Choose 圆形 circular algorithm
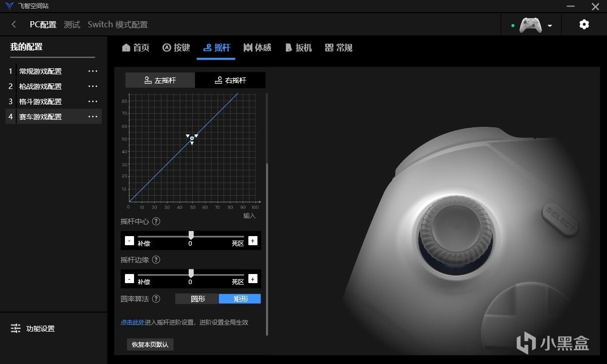607x364 pixels. (197, 299)
